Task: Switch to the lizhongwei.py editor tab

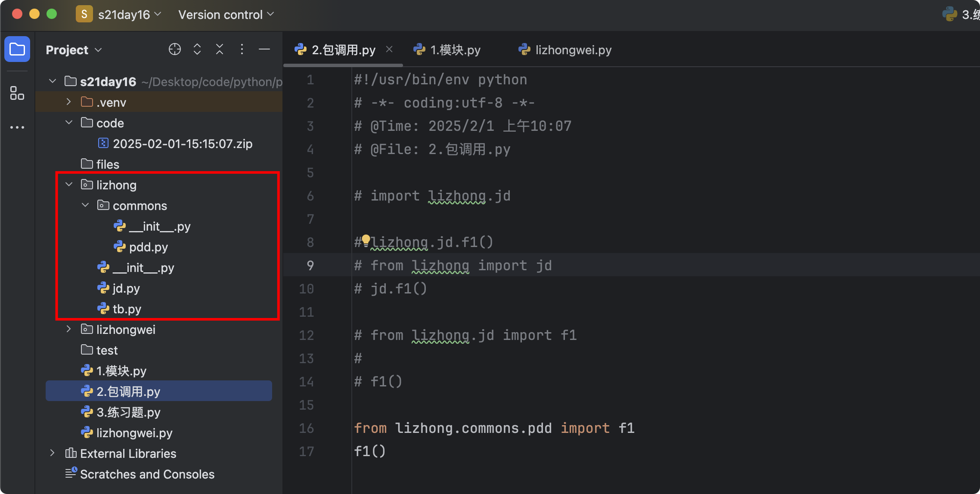Action: coord(573,50)
